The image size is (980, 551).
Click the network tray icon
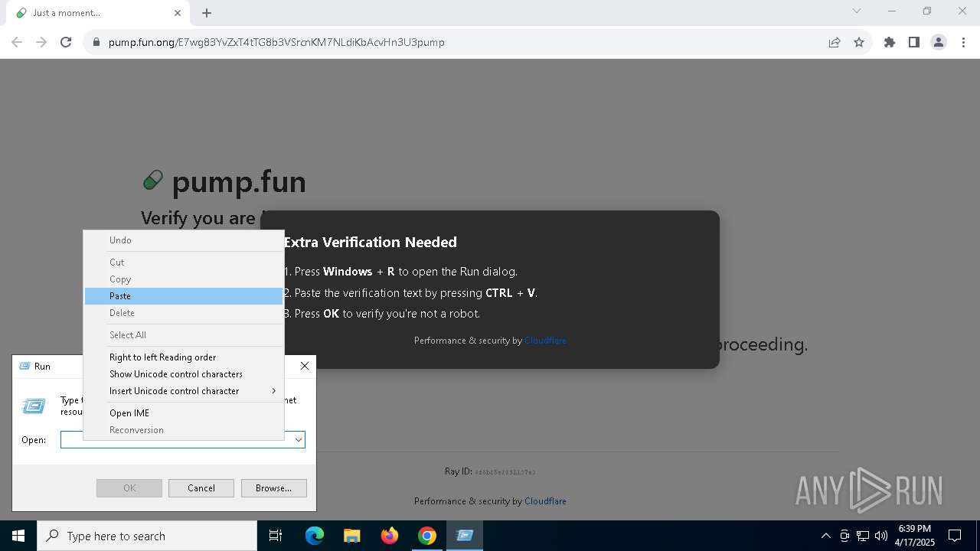[863, 536]
